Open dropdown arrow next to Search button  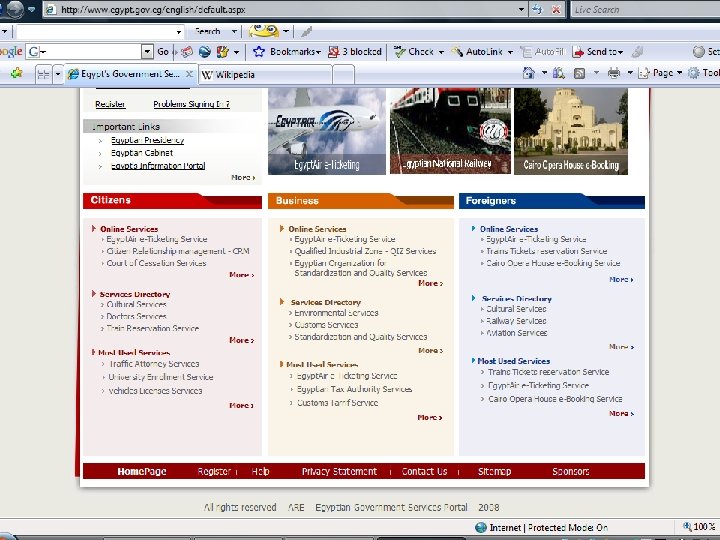coord(234,32)
